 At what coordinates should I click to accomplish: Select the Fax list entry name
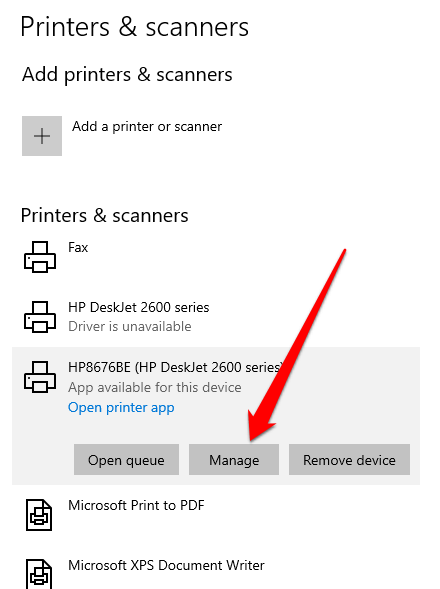(x=78, y=248)
